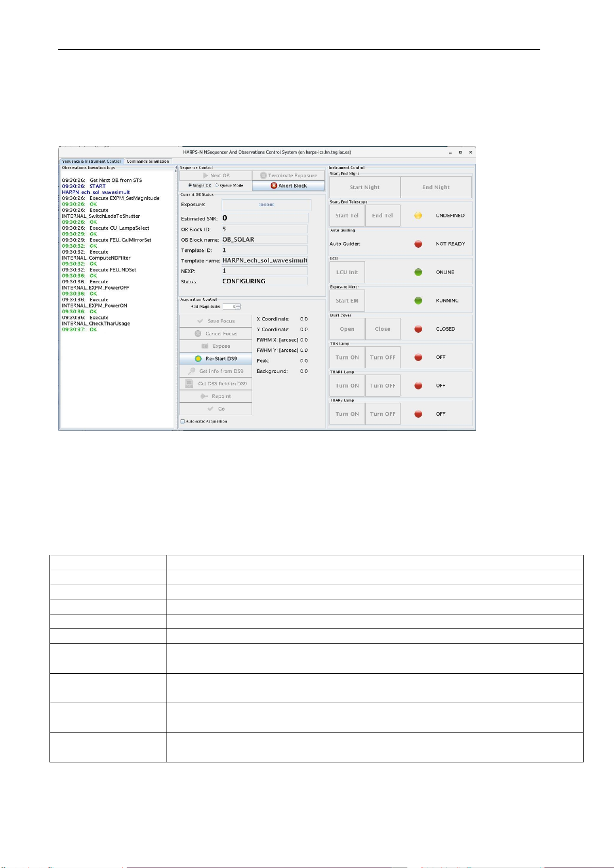The height and width of the screenshot is (868, 614).
Task: Click log entry "INTERNAL_SwitchLedsToShutter"
Action: tap(101, 216)
